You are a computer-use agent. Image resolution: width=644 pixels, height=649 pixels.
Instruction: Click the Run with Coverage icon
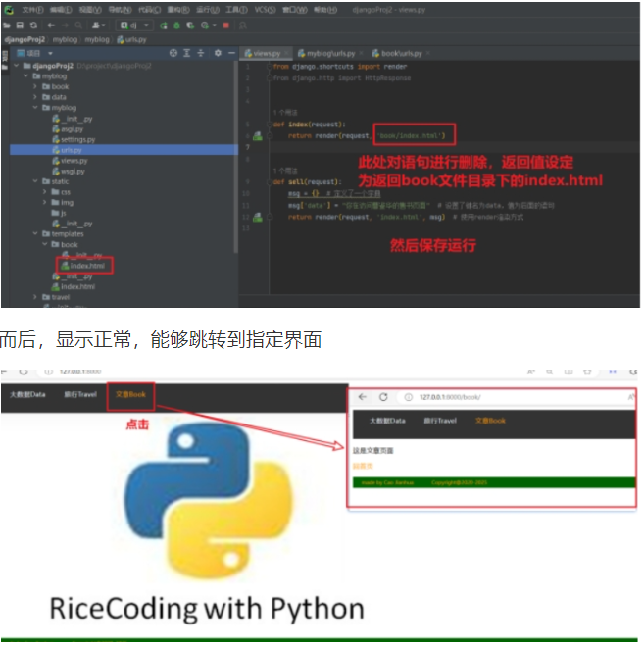pyautogui.click(x=190, y=25)
